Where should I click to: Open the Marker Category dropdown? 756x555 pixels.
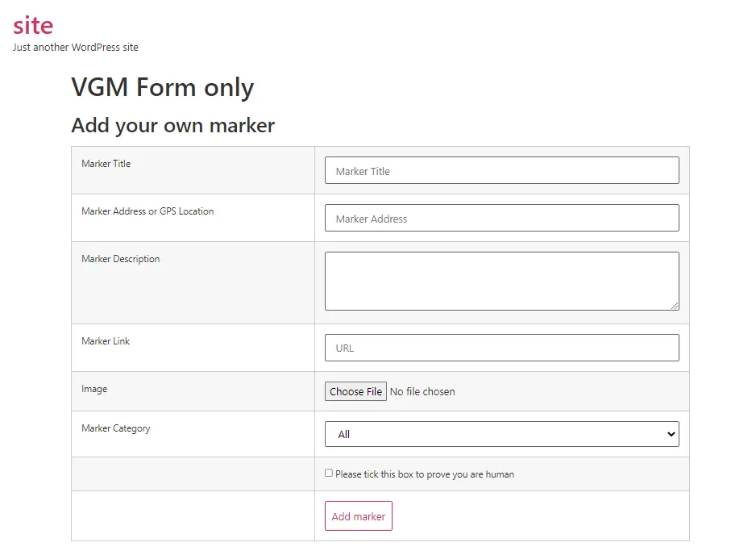(501, 434)
